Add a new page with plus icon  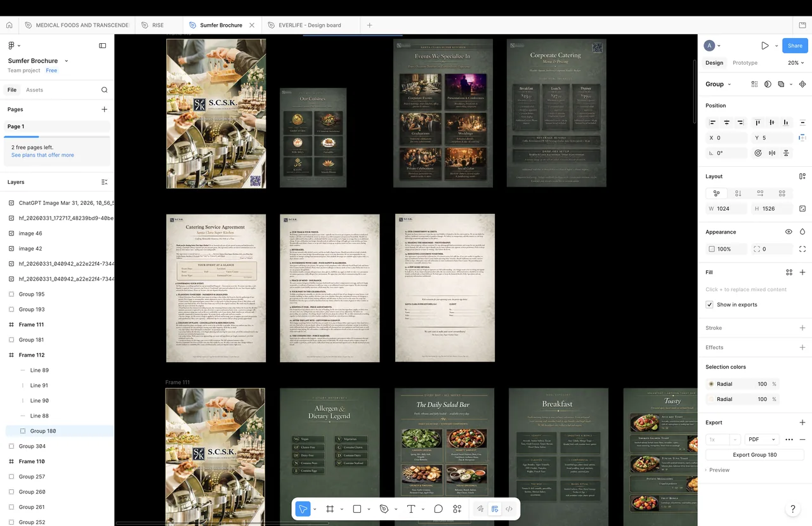click(105, 109)
